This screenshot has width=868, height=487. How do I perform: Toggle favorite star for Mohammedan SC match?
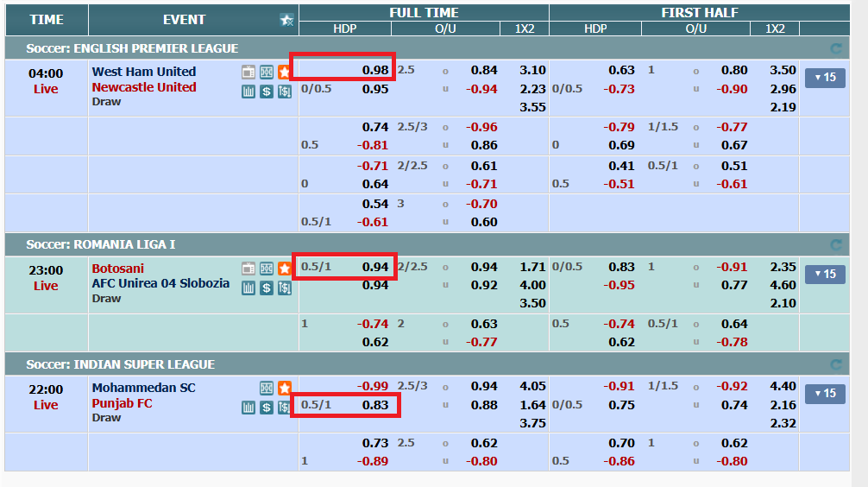click(284, 389)
